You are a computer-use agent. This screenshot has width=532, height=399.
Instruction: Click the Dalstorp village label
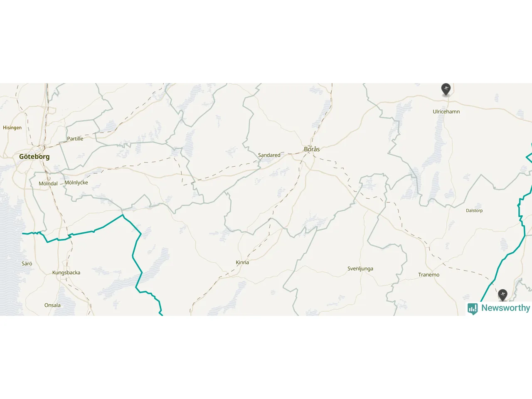pos(474,211)
